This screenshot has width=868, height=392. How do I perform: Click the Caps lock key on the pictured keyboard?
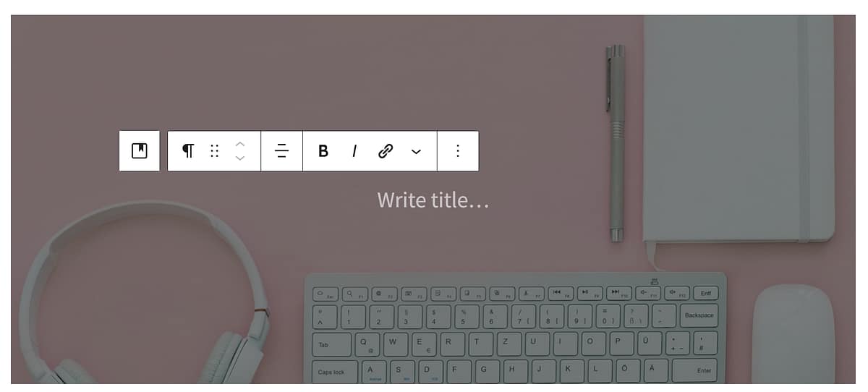point(331,372)
